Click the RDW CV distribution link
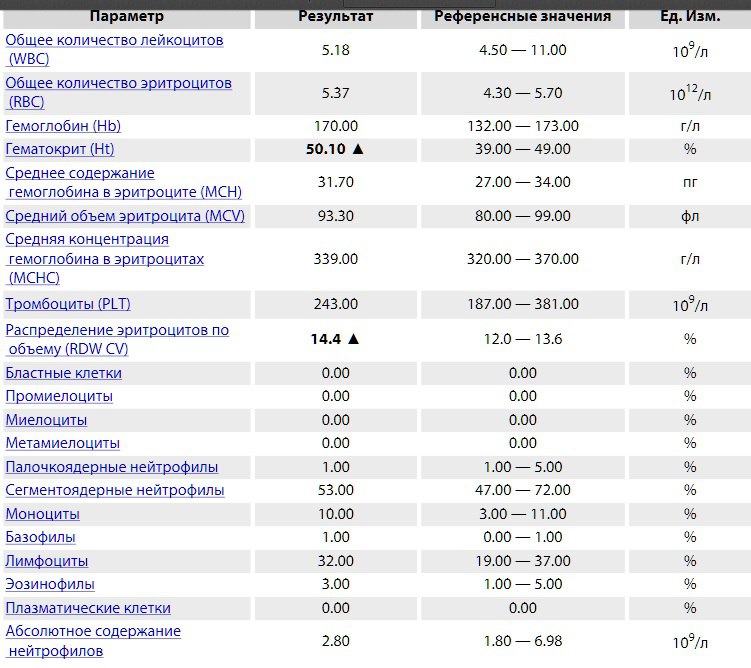 (x=117, y=339)
